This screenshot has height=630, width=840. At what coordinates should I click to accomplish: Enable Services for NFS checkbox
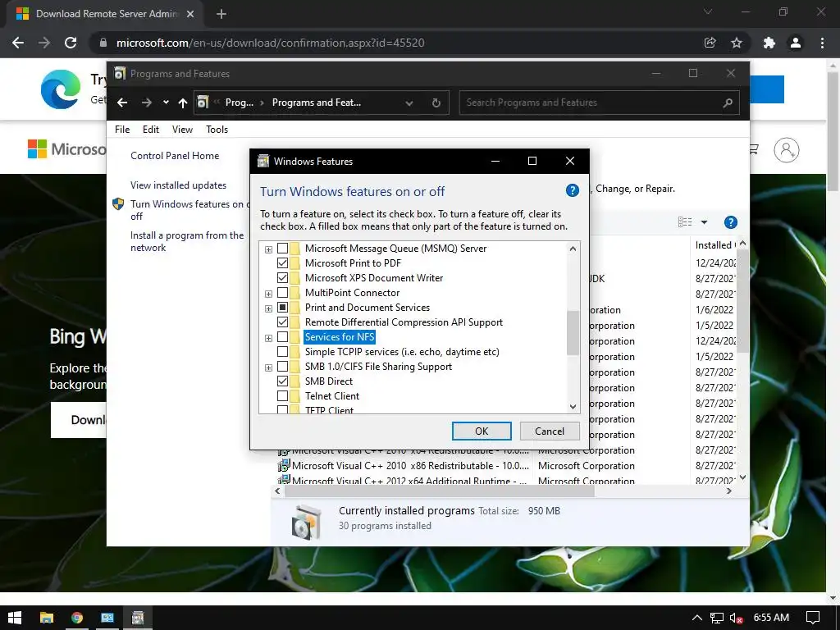point(282,337)
